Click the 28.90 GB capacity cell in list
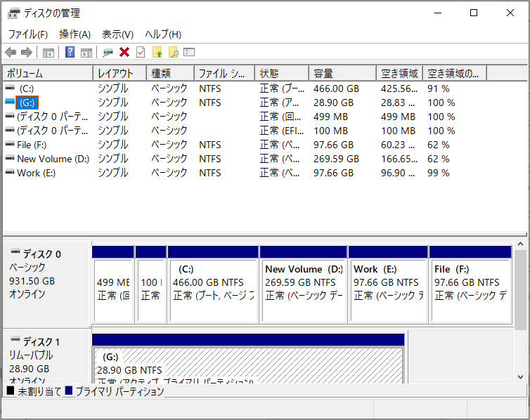 [x=333, y=103]
